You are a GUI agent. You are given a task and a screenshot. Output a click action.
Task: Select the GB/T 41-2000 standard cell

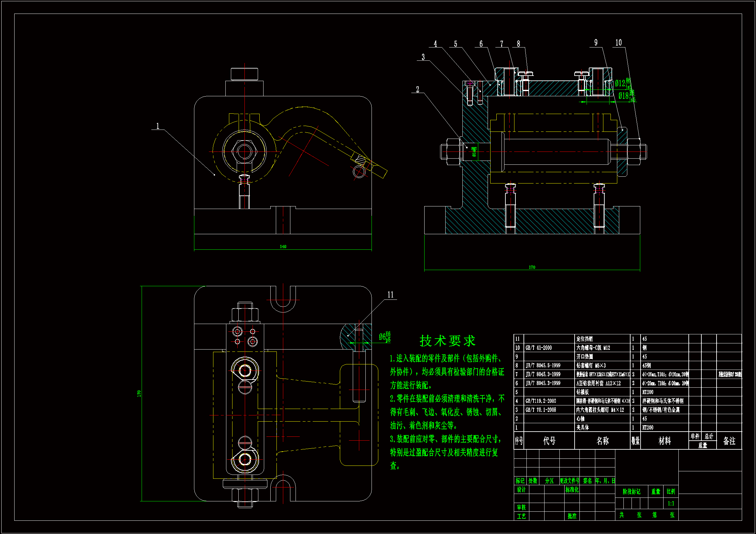click(538, 348)
